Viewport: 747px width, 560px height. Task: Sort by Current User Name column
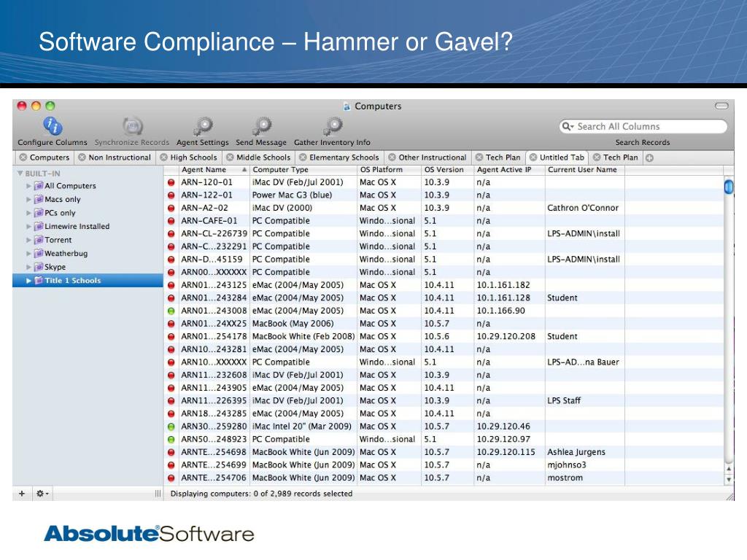(584, 169)
